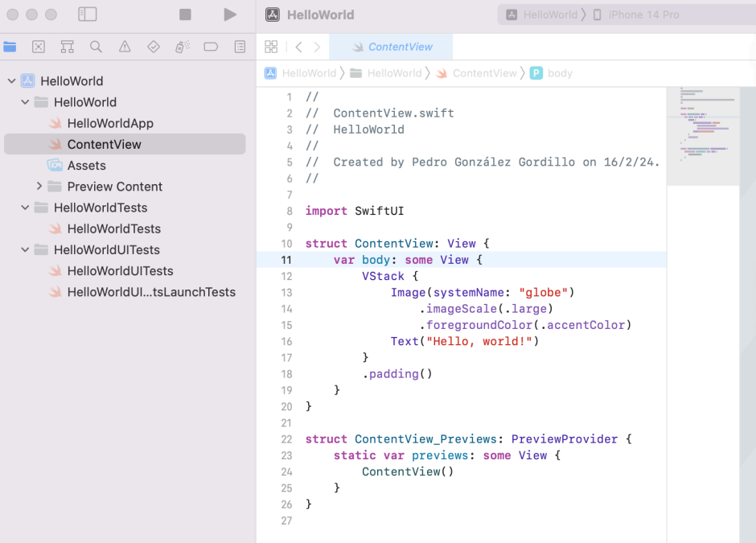Click "Hello, world!" string literal
Viewport: 756px width, 543px height.
tap(479, 341)
